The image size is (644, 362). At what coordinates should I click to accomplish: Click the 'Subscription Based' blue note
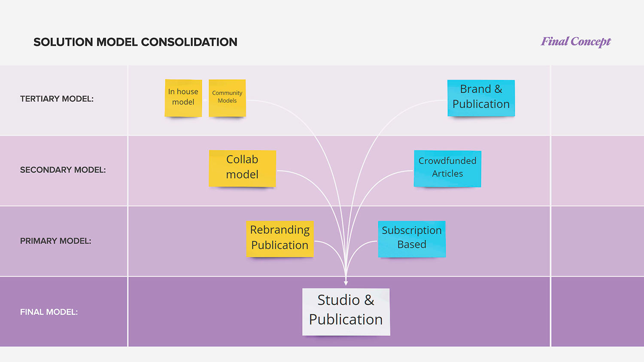[x=412, y=238]
